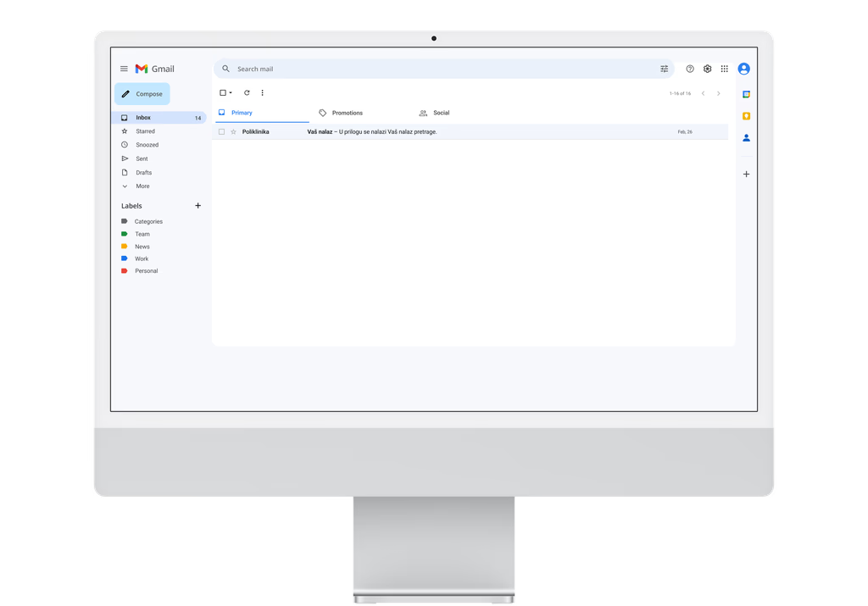Image resolution: width=868 pixels, height=606 pixels.
Task: Tick the checkbox for Poliklinika email
Action: pos(222,132)
